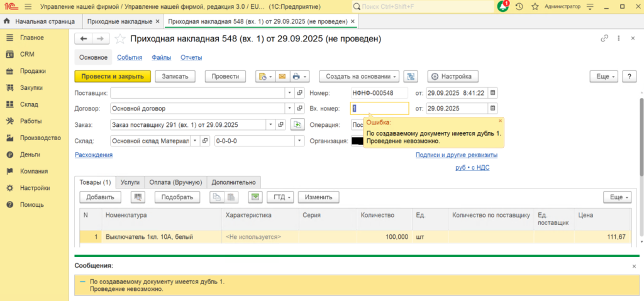The image size is (644, 301).
Task: Open the history clock icon
Action: click(x=519, y=6)
